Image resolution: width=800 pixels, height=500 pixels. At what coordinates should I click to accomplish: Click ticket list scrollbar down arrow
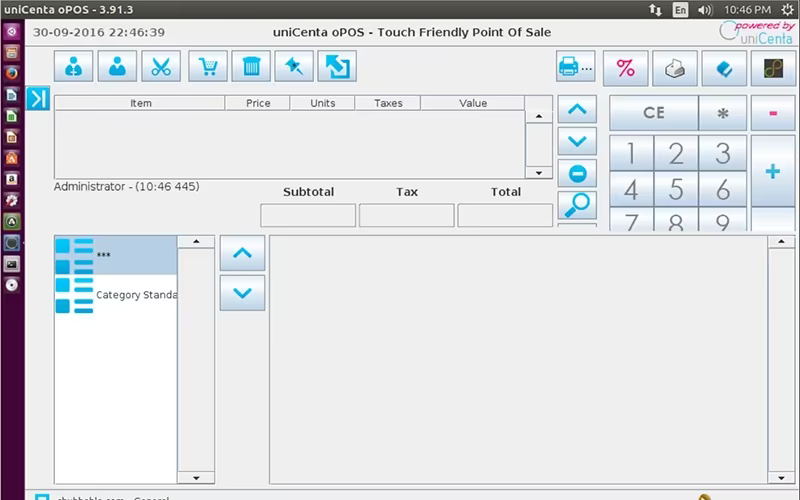(539, 173)
